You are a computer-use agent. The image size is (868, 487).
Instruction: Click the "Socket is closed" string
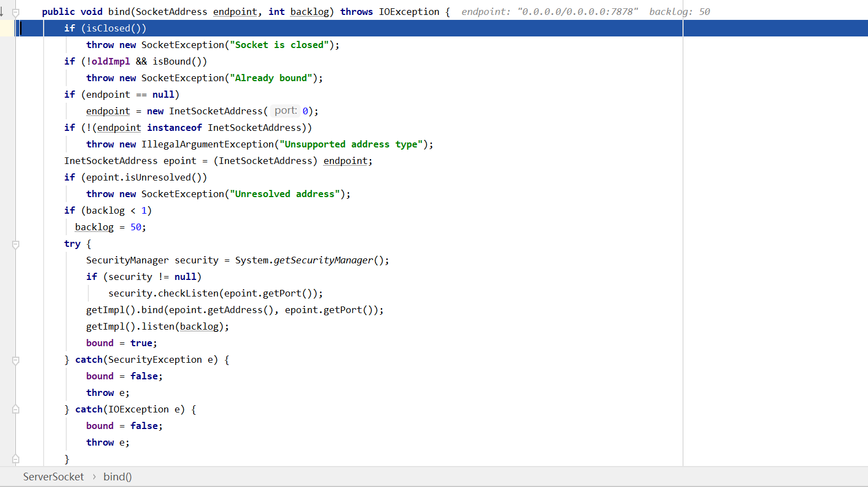click(279, 45)
